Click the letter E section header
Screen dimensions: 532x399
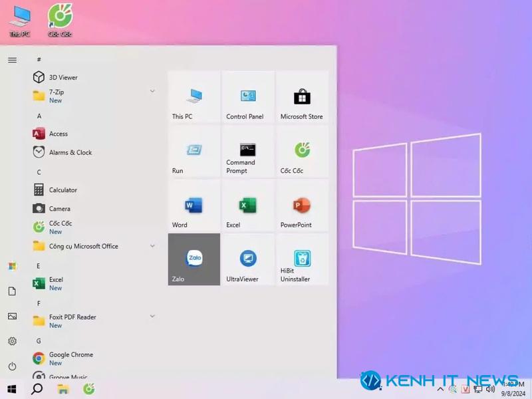click(39, 265)
